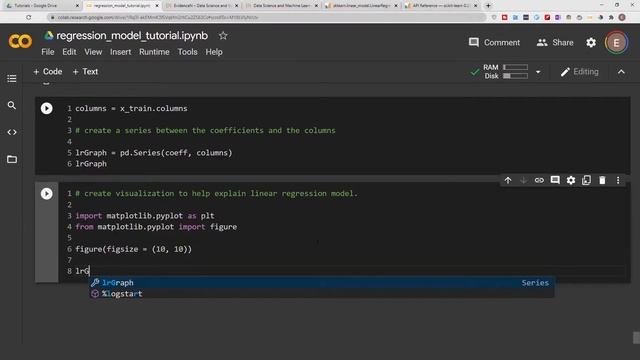Rename notebook title regression_model_tutorial.ipynb

(132, 36)
